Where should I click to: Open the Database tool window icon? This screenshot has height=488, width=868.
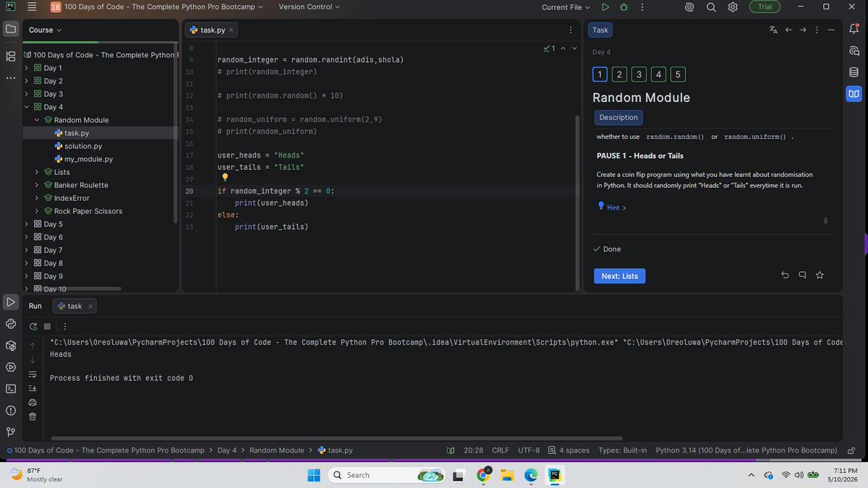point(854,72)
